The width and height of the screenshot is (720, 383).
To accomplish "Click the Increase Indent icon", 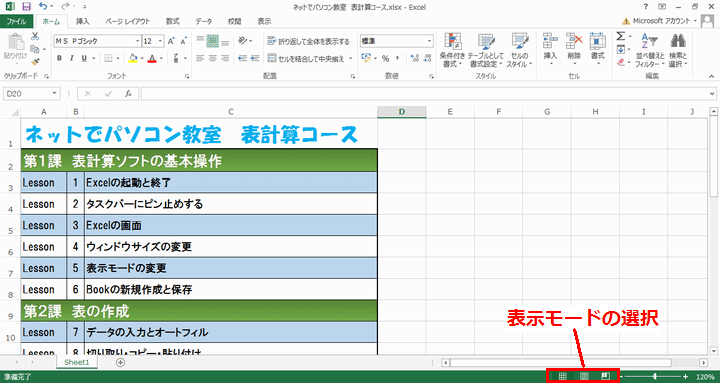I will point(255,58).
